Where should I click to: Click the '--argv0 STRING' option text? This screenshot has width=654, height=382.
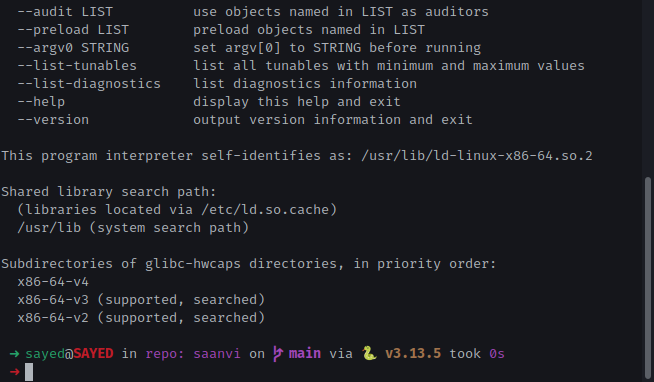[x=73, y=48]
